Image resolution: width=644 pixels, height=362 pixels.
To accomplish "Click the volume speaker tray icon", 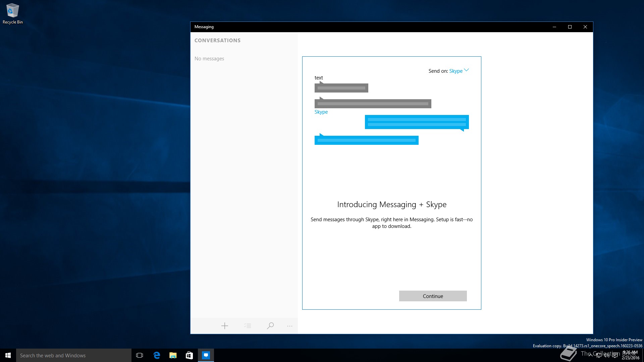I will 607,355.
